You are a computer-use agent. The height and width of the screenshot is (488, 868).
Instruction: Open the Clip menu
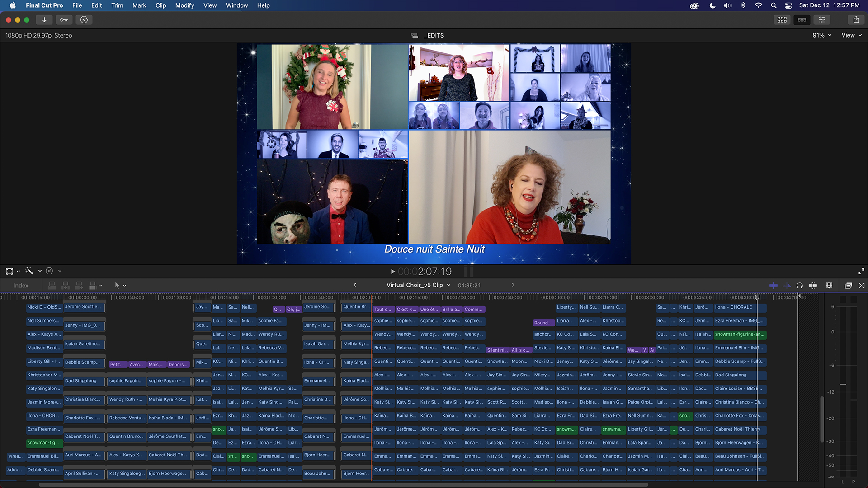[x=160, y=5]
